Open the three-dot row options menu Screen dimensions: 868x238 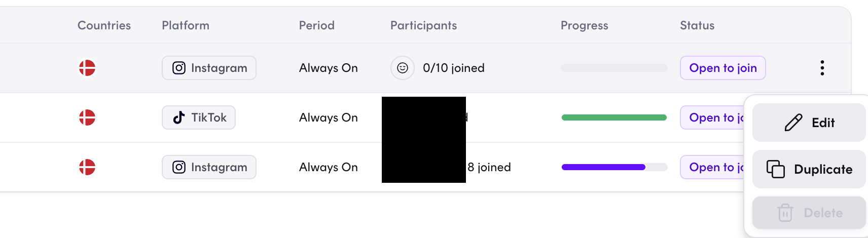click(822, 68)
